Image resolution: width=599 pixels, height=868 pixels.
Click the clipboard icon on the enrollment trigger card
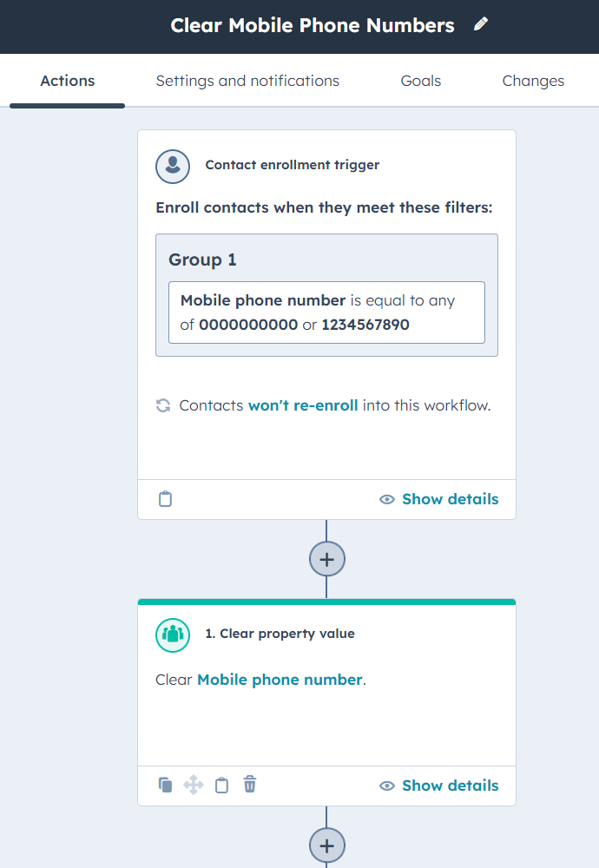tap(165, 499)
